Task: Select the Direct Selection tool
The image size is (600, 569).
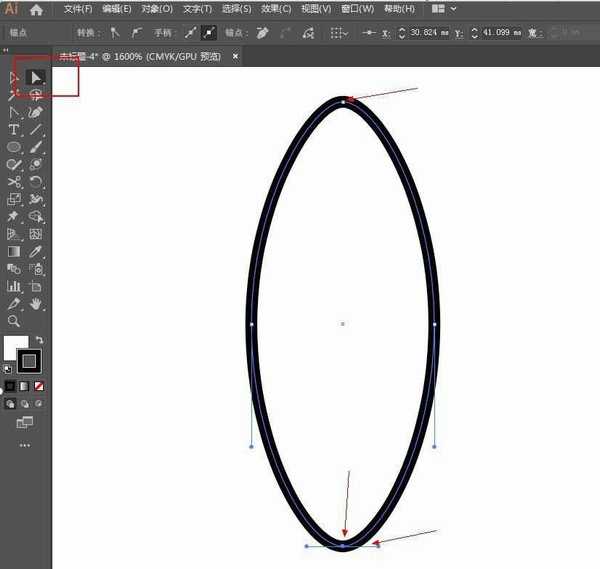Action: (x=36, y=77)
